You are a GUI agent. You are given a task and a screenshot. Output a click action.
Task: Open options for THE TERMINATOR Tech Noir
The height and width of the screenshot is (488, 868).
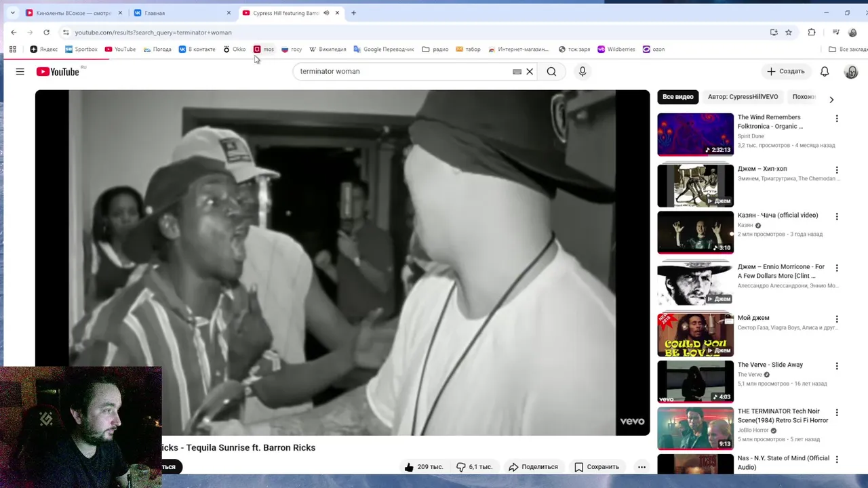837,413
